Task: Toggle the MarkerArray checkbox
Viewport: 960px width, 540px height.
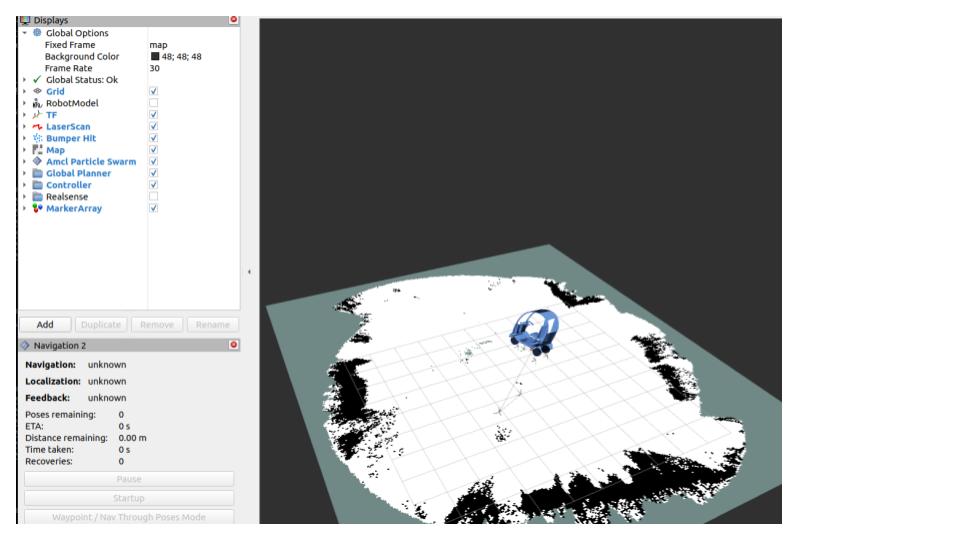Action: (154, 208)
